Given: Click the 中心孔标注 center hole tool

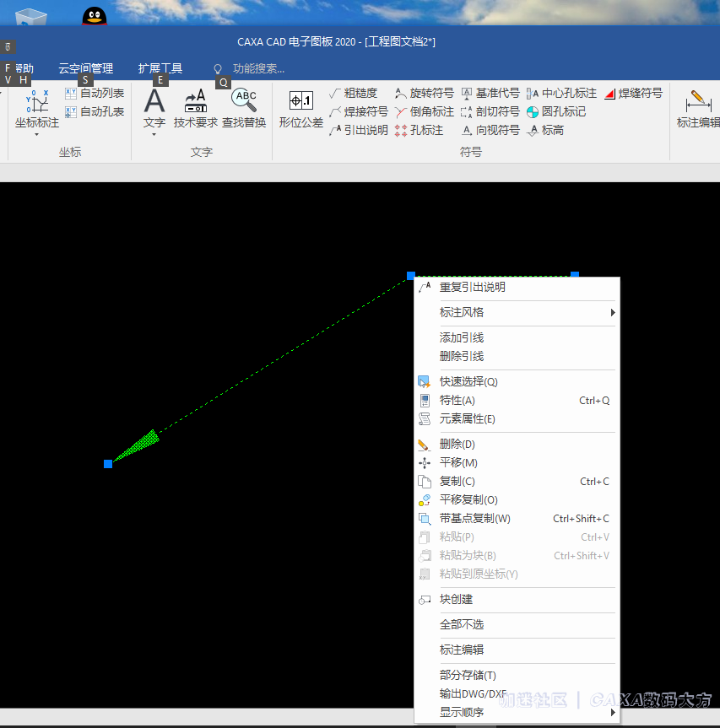Looking at the screenshot, I should click(x=561, y=94).
